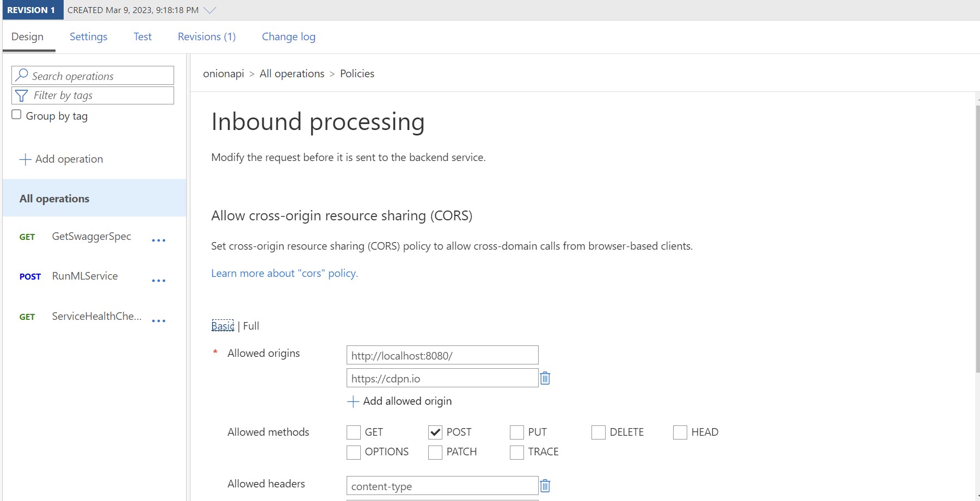980x501 pixels.
Task: Delete the https://cdpn.io allowed origin
Action: click(545, 378)
